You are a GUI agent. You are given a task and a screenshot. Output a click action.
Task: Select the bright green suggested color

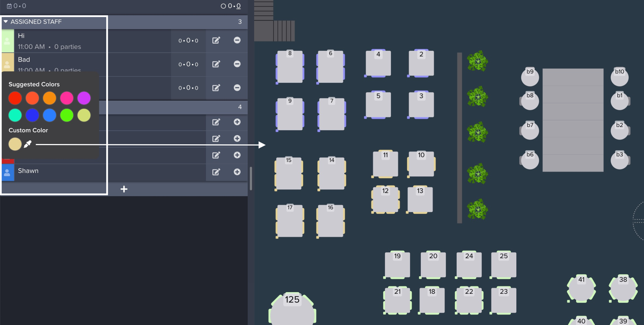(67, 115)
